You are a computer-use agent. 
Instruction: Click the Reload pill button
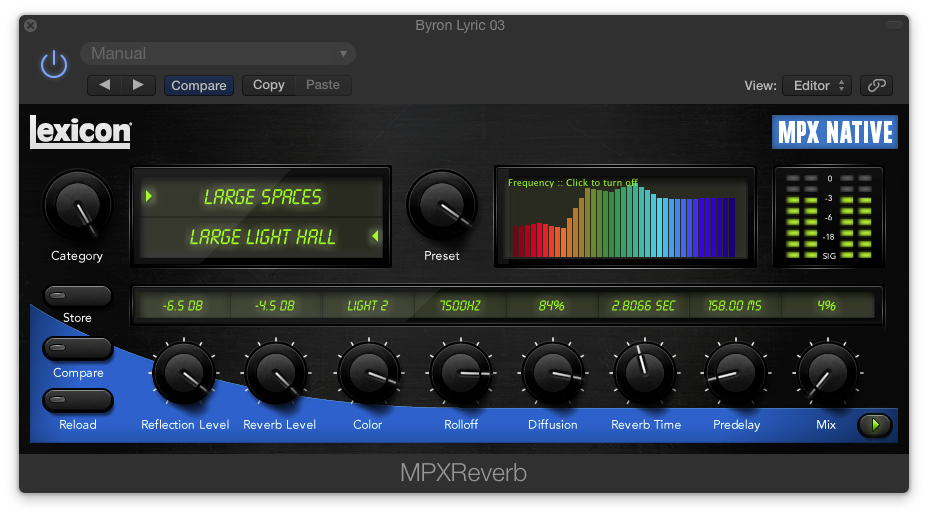pyautogui.click(x=78, y=401)
